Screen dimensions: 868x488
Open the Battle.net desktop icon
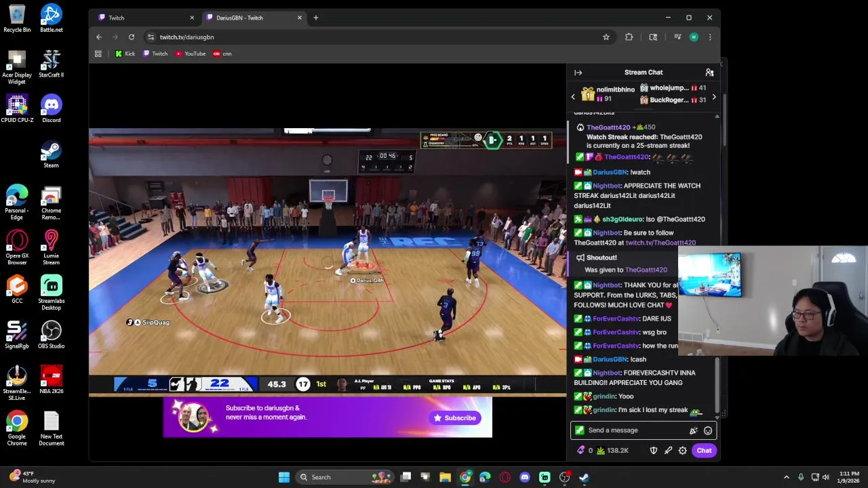point(52,19)
